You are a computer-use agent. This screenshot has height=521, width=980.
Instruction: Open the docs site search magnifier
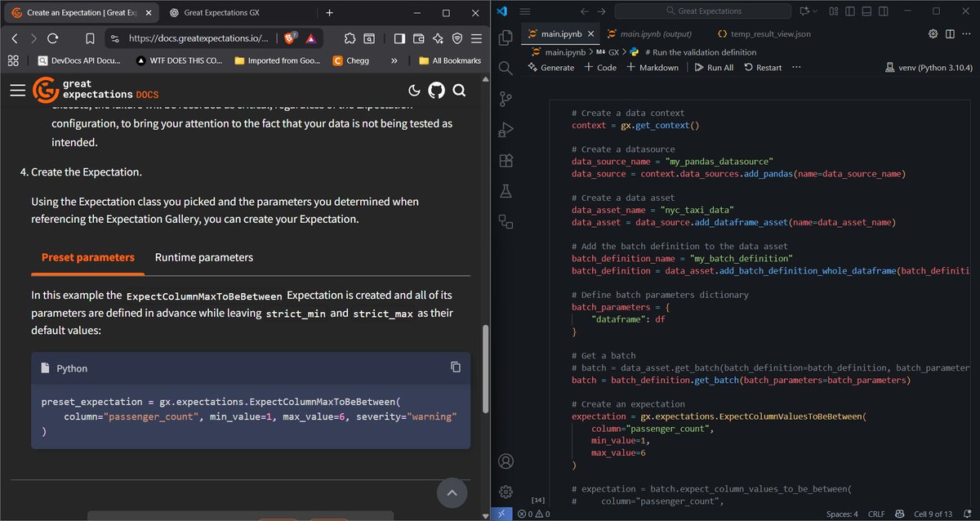[x=459, y=90]
